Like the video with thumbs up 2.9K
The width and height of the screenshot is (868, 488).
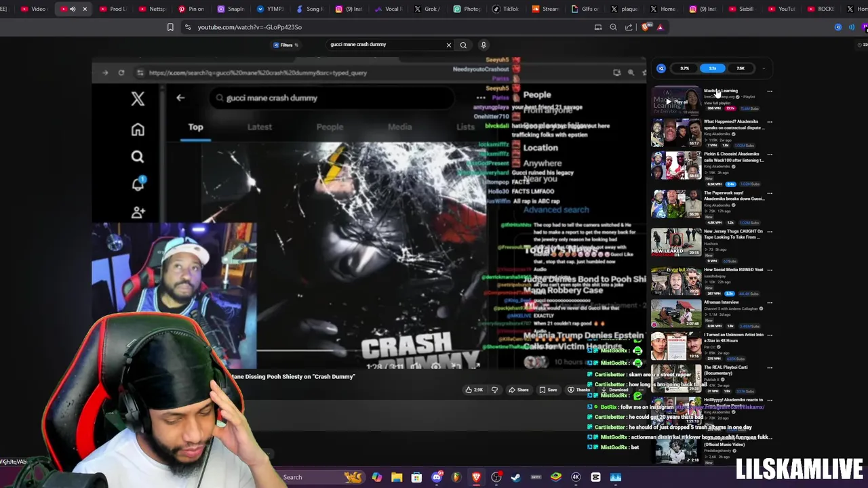pos(474,390)
